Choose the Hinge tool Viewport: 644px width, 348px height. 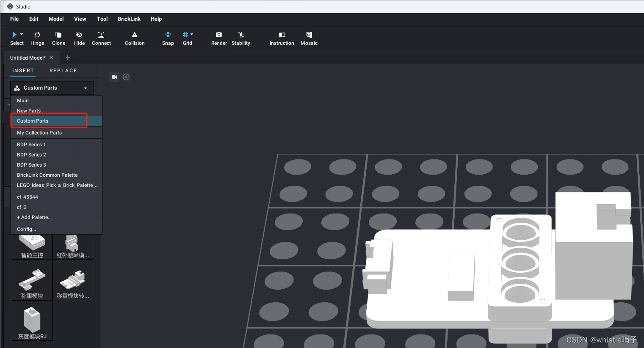point(37,38)
